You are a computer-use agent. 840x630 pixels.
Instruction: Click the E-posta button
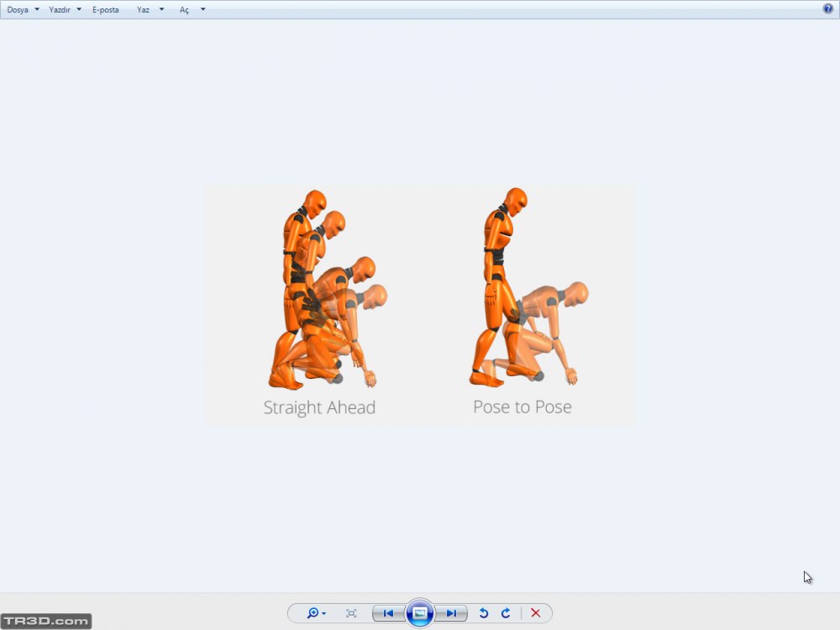tap(106, 10)
